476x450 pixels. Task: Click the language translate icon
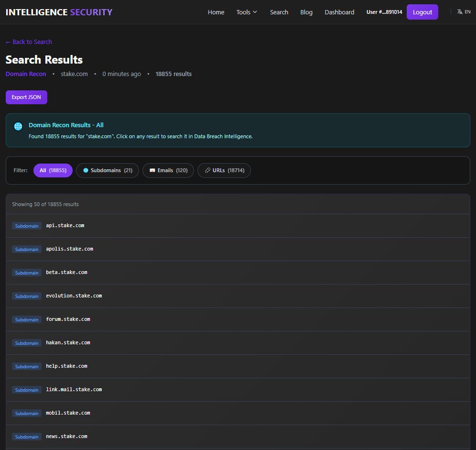[460, 12]
